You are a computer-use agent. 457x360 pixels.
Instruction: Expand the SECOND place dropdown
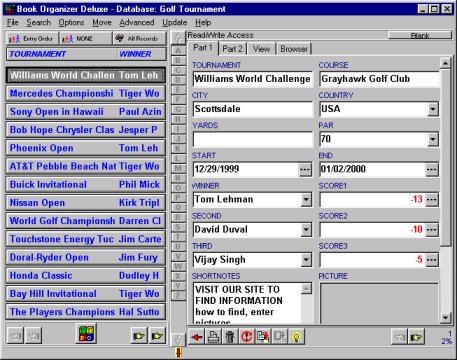point(306,229)
